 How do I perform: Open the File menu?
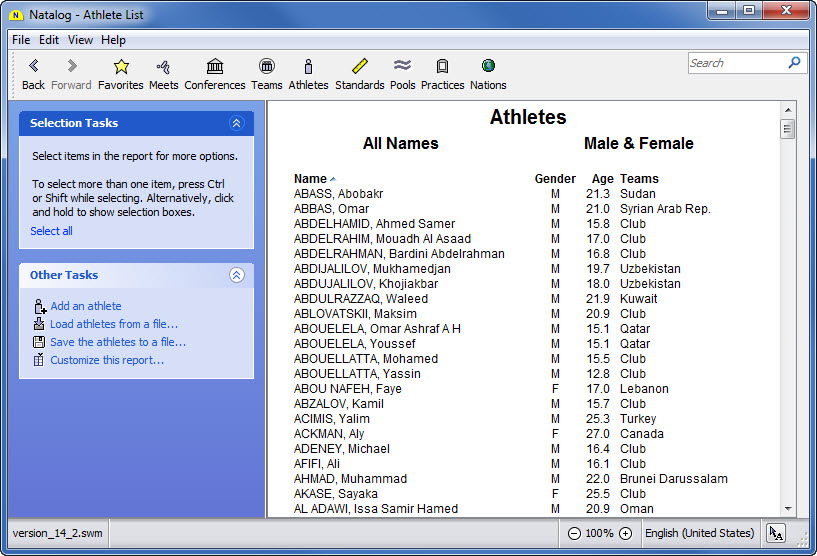[x=21, y=40]
